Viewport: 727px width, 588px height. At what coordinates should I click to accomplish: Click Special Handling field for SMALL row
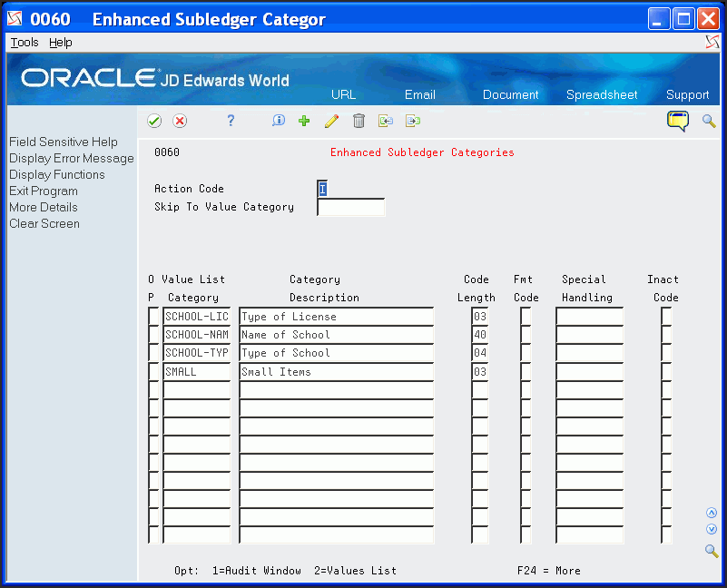tap(590, 371)
